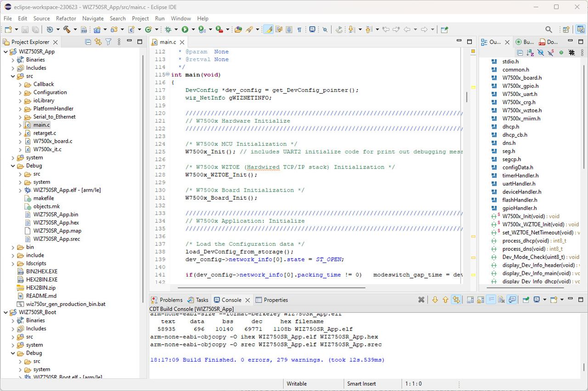588x391 pixels.
Task: Toggle Console Word Wrap icon
Action: coord(491,300)
